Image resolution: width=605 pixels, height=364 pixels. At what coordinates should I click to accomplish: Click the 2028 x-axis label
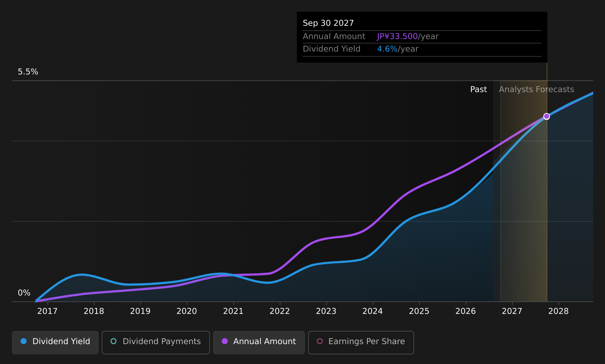point(559,311)
